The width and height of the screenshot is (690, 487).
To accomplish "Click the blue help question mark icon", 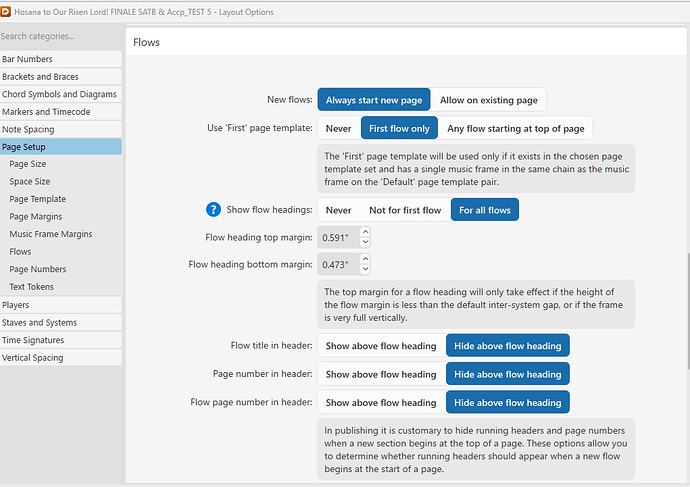I will [213, 210].
